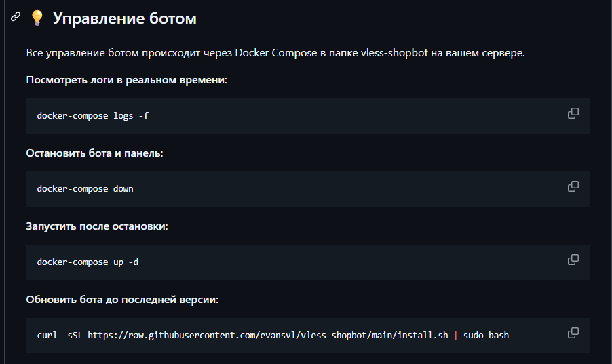The width and height of the screenshot is (612, 364).
Task: Click the pipe character in the curl command
Action: pyautogui.click(x=456, y=336)
